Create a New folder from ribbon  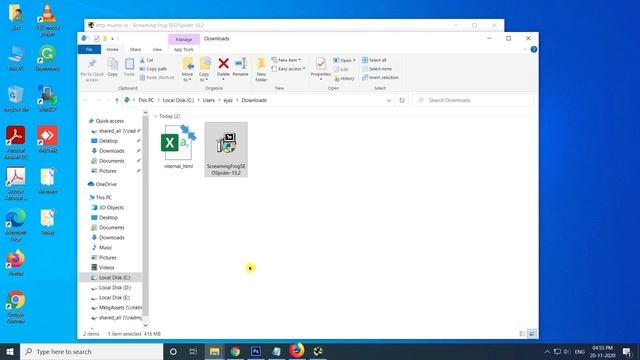261,70
